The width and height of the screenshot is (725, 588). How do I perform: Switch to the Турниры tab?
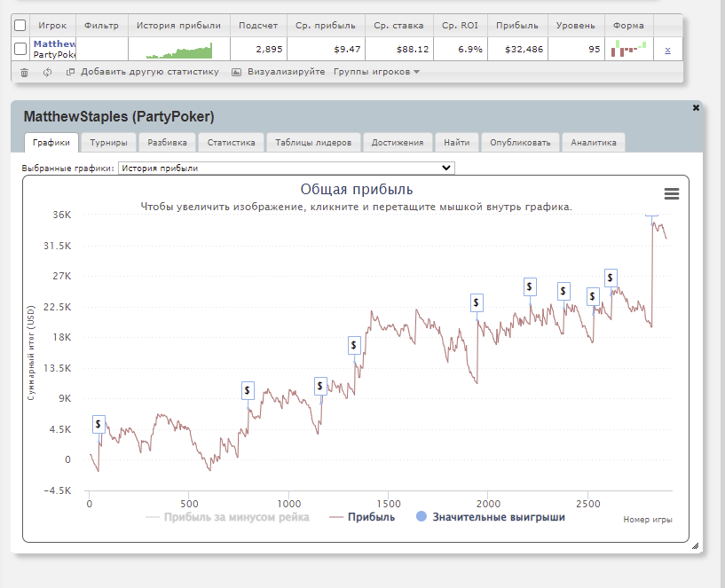coord(108,142)
